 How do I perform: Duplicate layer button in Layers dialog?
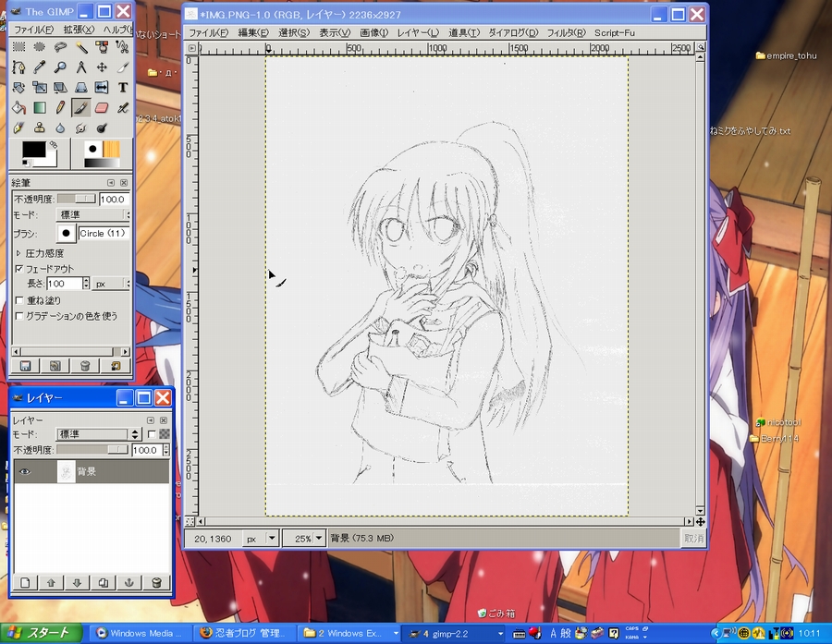(x=103, y=582)
